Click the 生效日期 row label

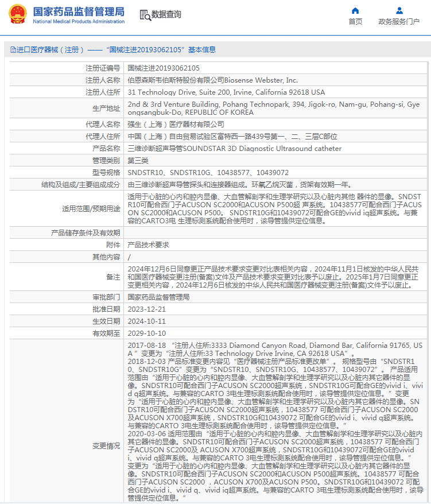pos(106,321)
